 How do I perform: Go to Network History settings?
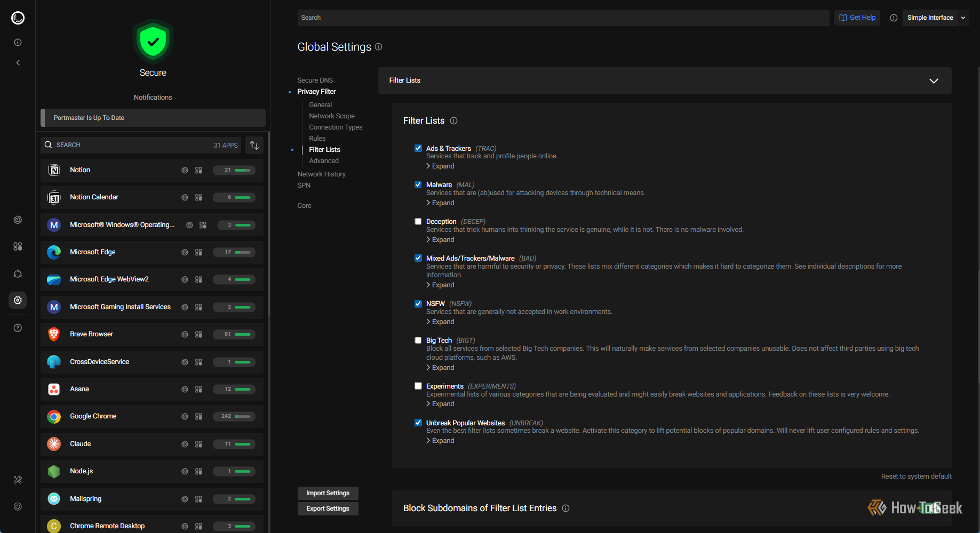tap(322, 174)
